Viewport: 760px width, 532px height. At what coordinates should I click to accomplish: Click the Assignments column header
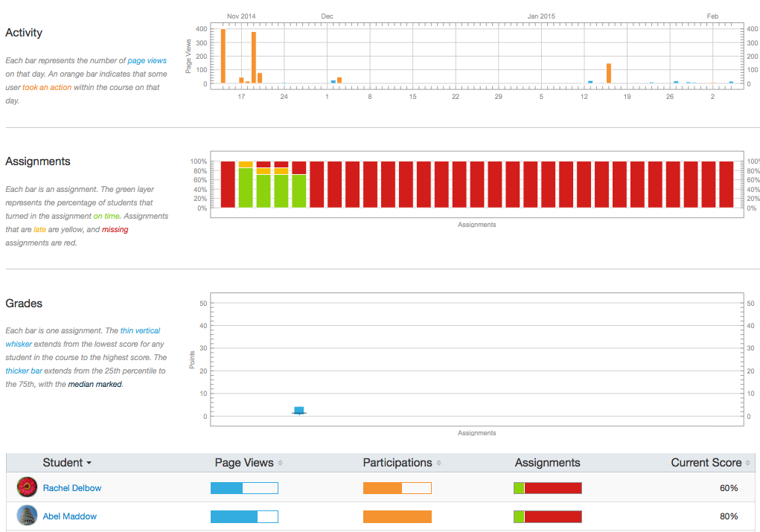547,462
